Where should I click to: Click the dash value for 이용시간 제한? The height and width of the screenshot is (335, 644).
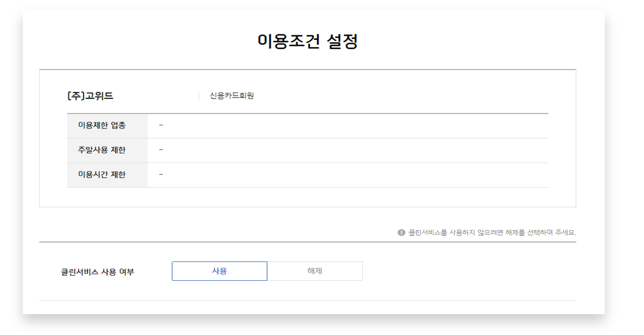(161, 175)
